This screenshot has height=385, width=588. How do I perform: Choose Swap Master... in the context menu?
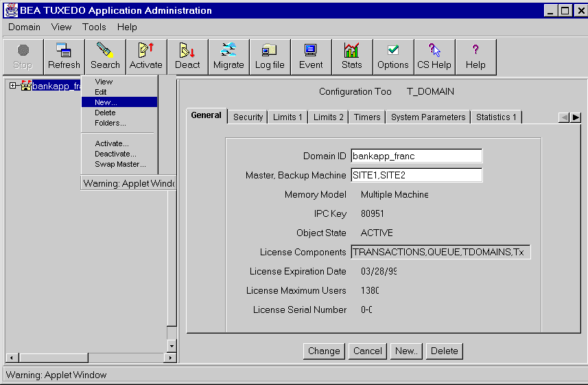pyautogui.click(x=119, y=164)
